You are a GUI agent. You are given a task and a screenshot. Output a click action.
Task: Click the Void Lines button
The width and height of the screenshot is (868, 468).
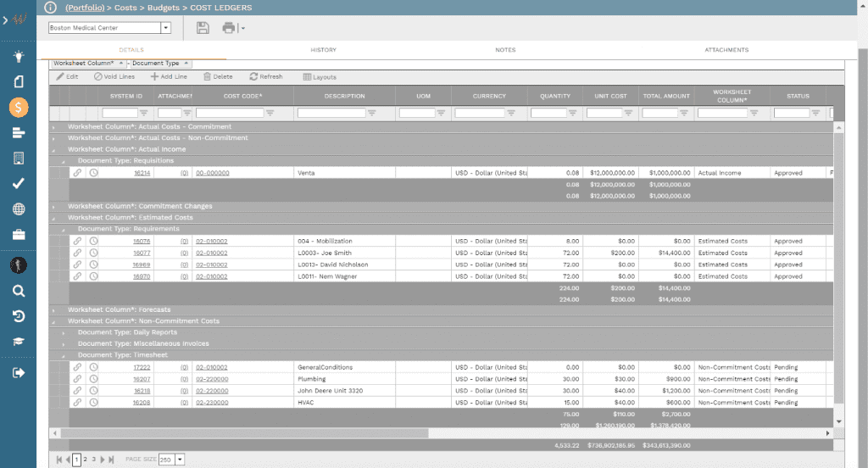(114, 77)
